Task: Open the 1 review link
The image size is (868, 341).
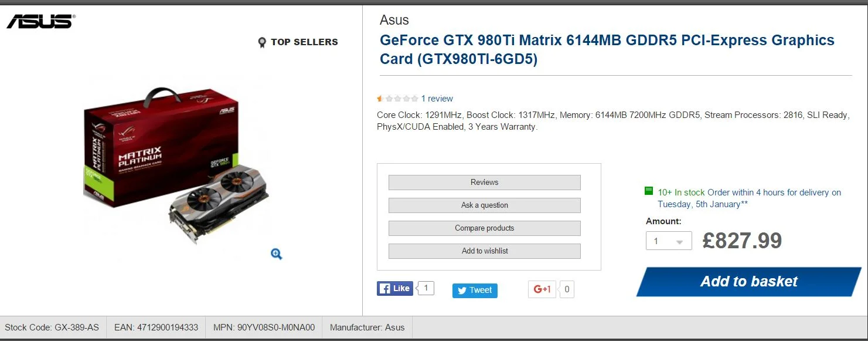Action: coord(437,99)
